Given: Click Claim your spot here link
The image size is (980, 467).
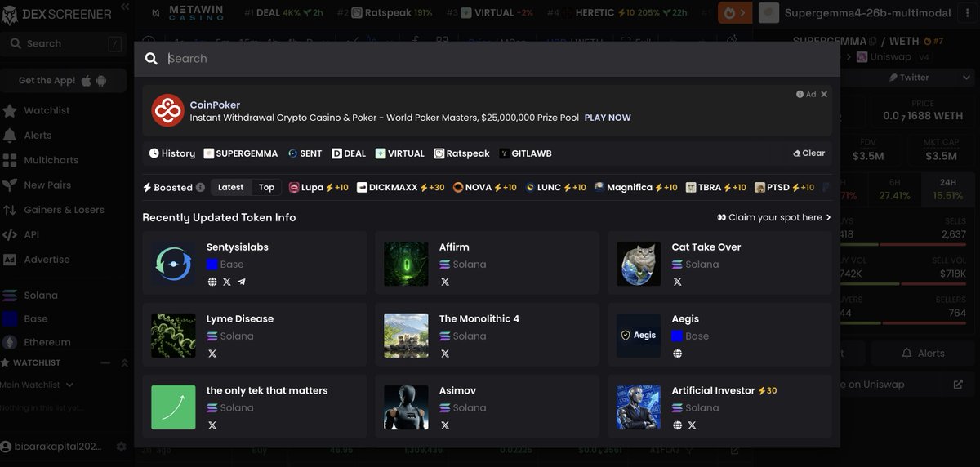Looking at the screenshot, I should pos(774,218).
